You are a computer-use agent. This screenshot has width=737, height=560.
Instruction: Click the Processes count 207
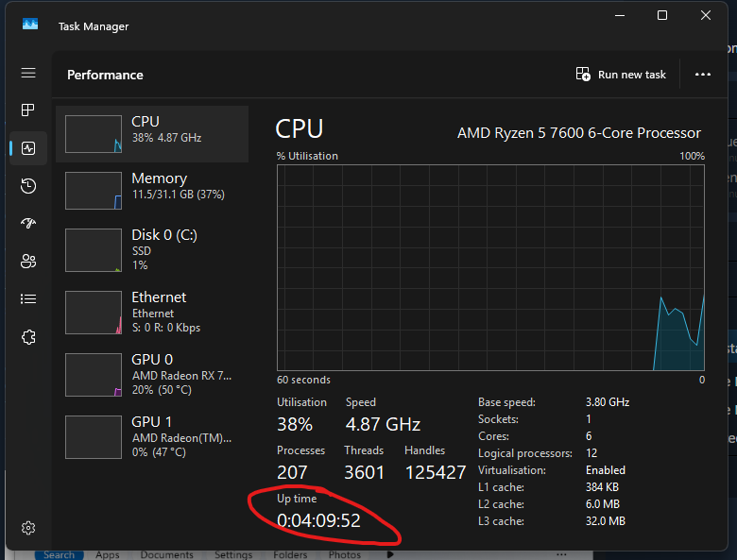click(292, 472)
